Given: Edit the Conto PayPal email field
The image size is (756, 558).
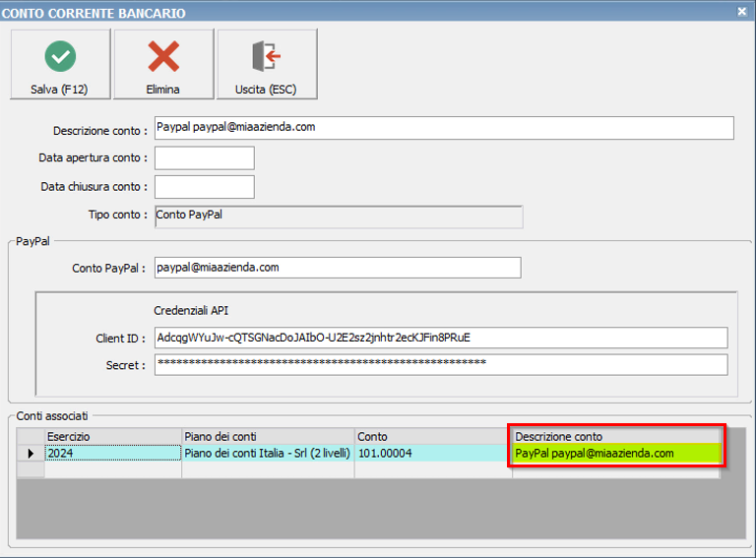Looking at the screenshot, I should 338,268.
